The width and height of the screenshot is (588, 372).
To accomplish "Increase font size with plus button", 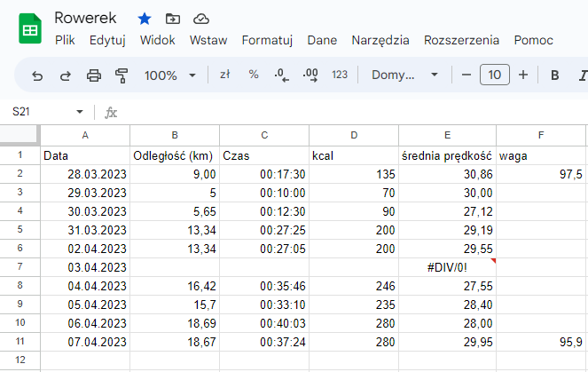I will click(523, 75).
